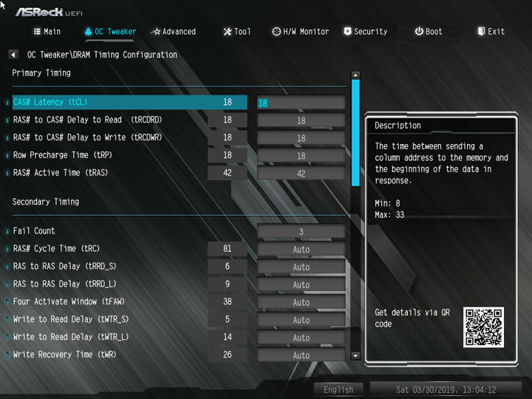
Task: Click the H/W Monitor crosshair icon
Action: [276, 32]
